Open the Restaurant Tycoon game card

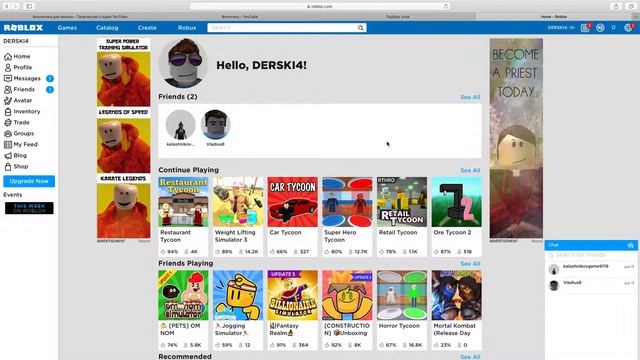(183, 216)
